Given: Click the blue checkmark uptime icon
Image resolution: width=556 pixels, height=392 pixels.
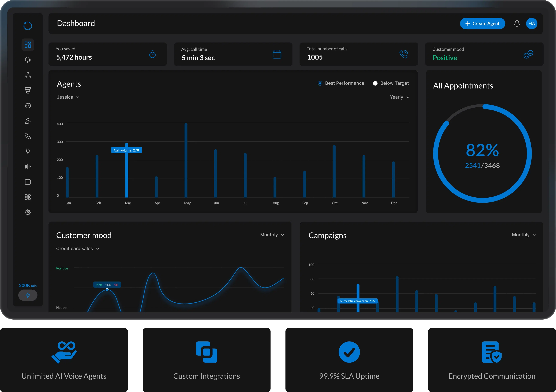Looking at the screenshot, I should (349, 352).
